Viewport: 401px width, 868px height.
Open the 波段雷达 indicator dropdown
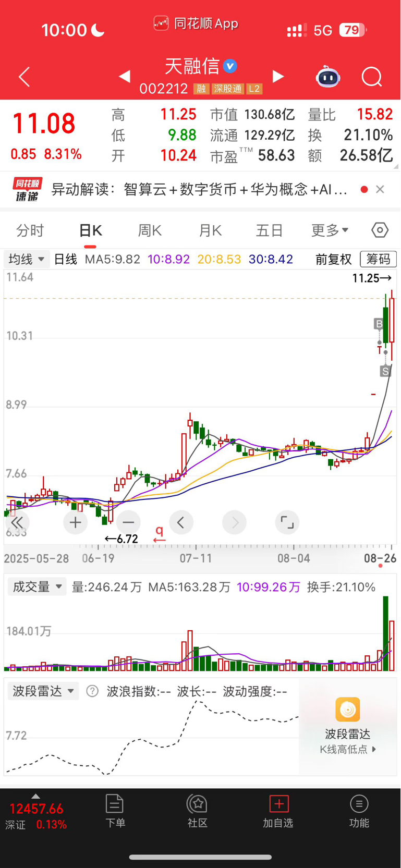click(43, 691)
